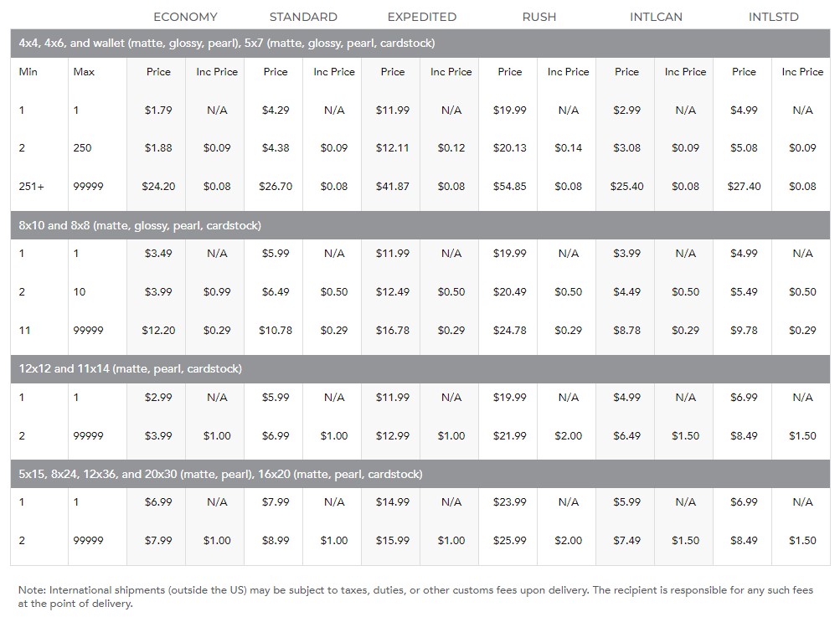Click the 4x4, 4x6, and wallet section header

tap(420, 43)
